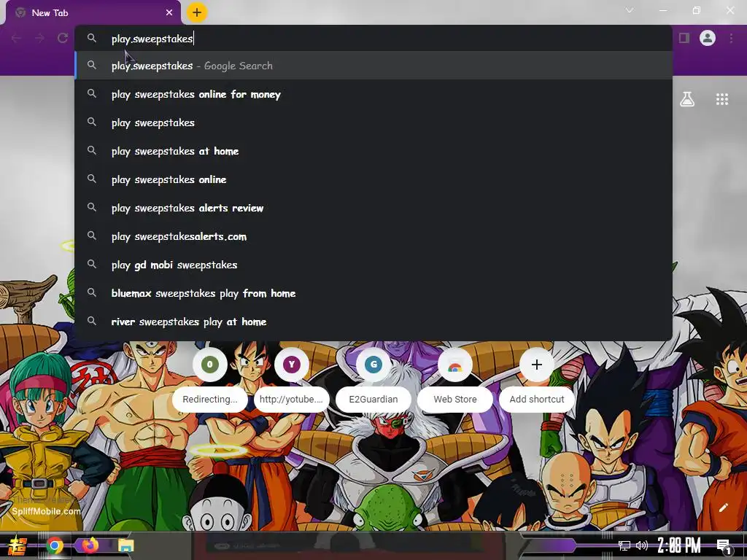Open the notification center icon
This screenshot has height=560, width=747.
point(724,546)
